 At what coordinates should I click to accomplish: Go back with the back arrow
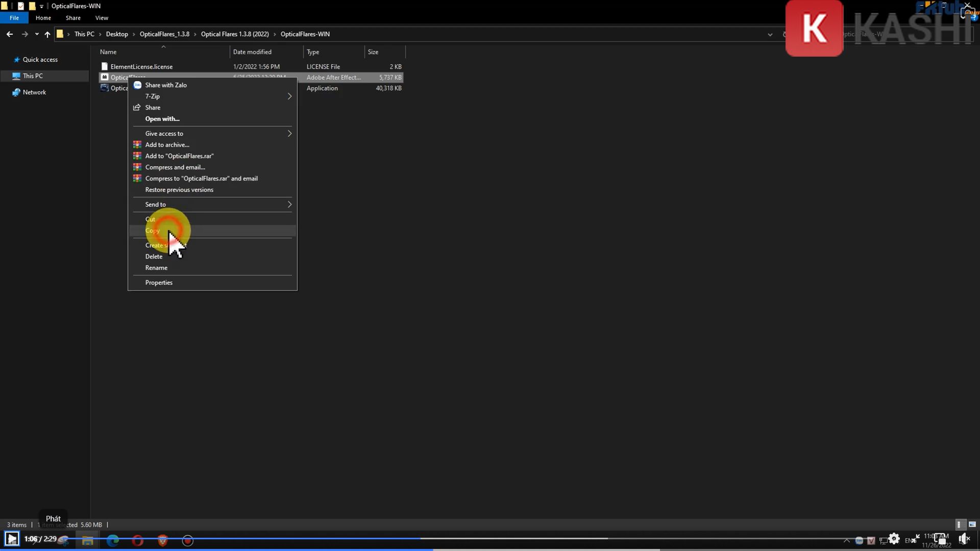click(10, 34)
